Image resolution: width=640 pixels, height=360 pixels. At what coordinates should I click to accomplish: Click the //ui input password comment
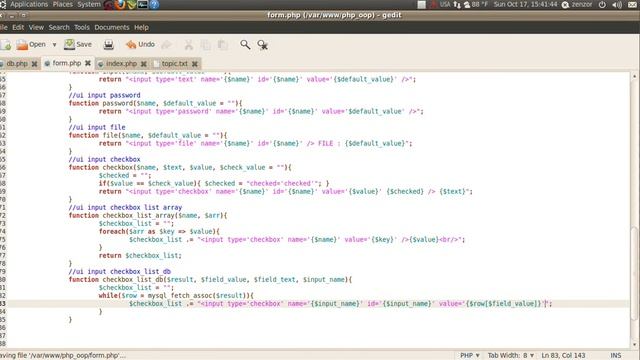[104, 95]
